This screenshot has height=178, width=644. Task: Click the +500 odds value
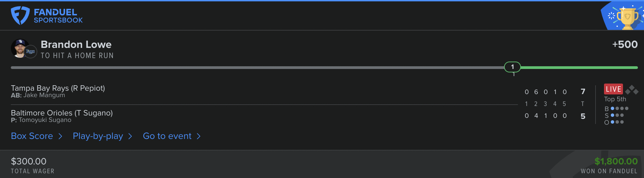pyautogui.click(x=625, y=44)
